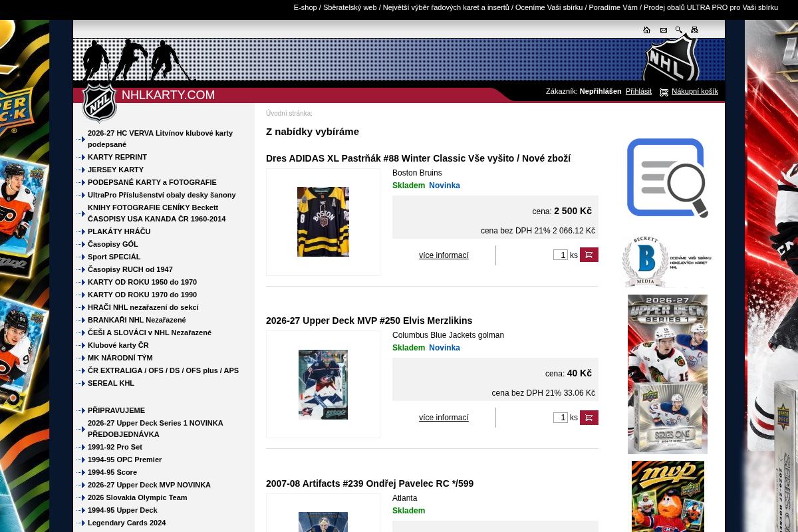
Task: Open Sport SPECIÁL category
Action: click(x=114, y=257)
